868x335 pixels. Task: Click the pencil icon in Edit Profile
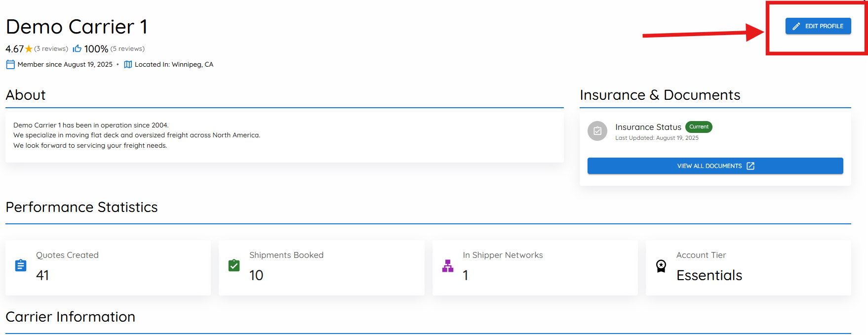click(796, 26)
